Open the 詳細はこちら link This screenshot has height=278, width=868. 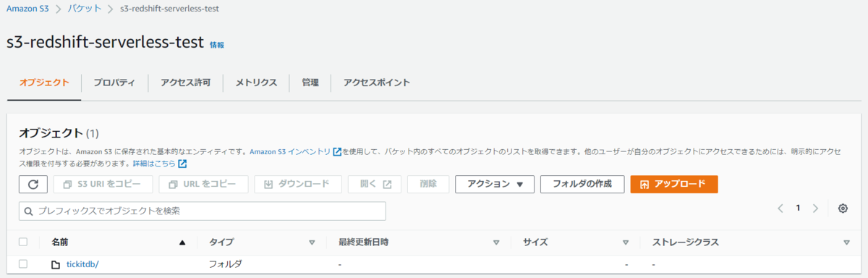pos(154,164)
